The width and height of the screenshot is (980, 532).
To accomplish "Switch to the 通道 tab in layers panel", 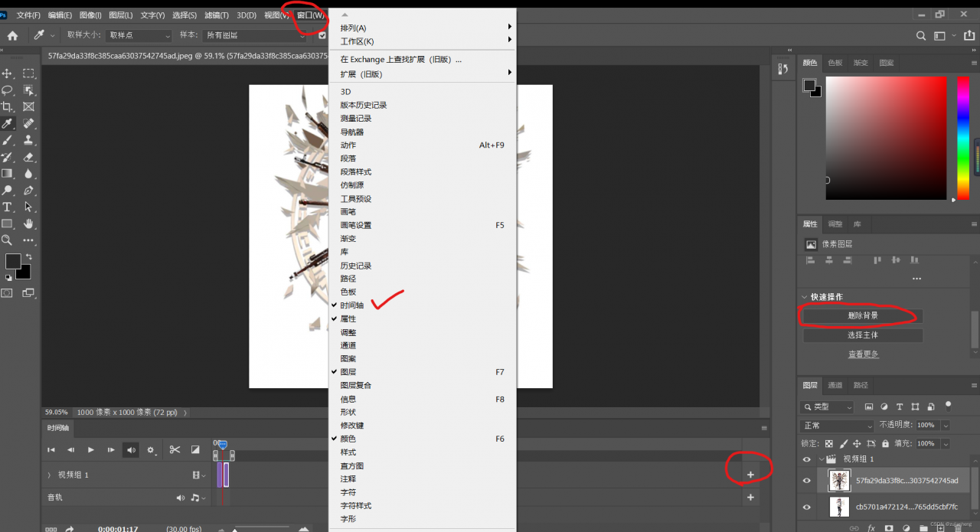I will coord(835,385).
